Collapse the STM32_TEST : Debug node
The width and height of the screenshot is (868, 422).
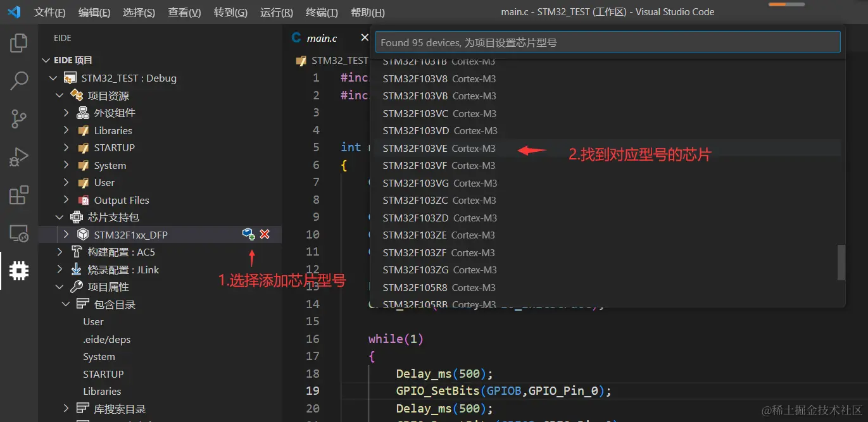(53, 78)
